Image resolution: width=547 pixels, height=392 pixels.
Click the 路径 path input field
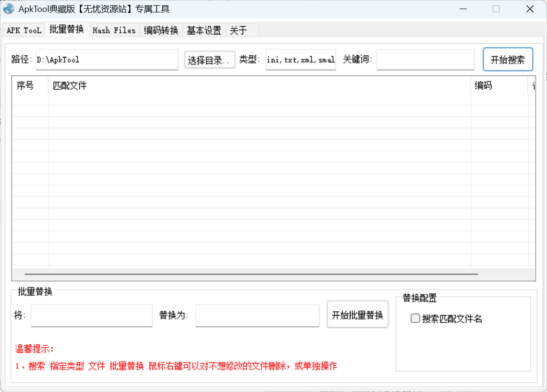tap(107, 60)
